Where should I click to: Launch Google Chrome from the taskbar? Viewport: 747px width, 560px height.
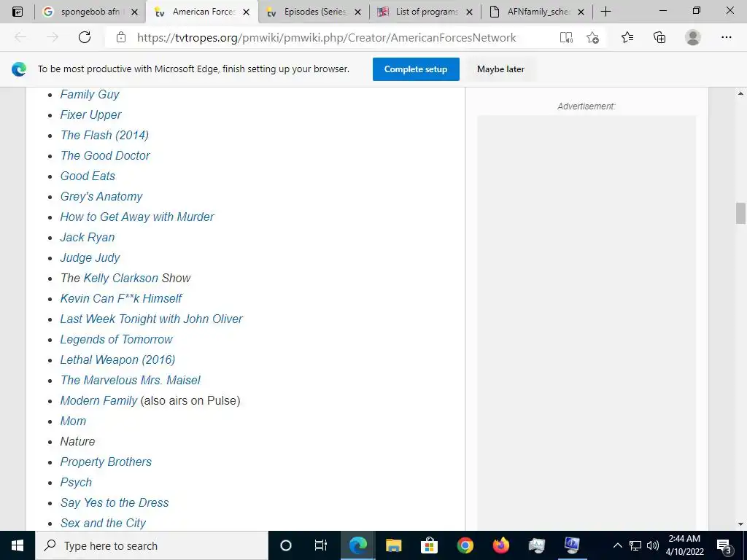click(x=465, y=545)
